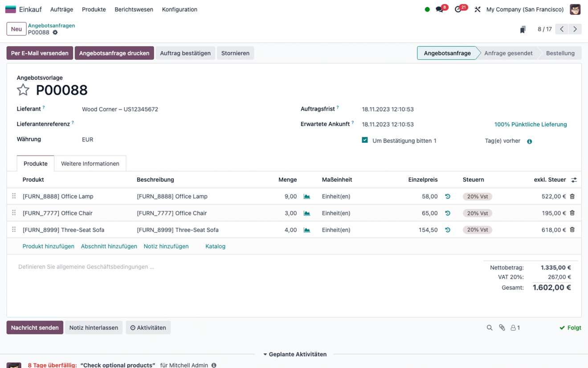Open forecast chart icon for Office Lamp

[307, 196]
